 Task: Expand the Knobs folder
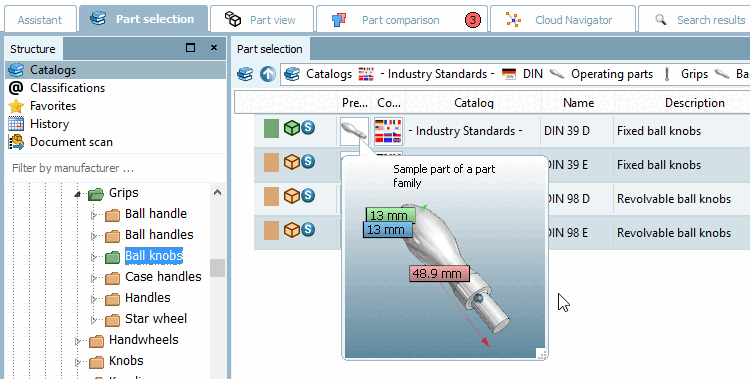click(x=77, y=362)
